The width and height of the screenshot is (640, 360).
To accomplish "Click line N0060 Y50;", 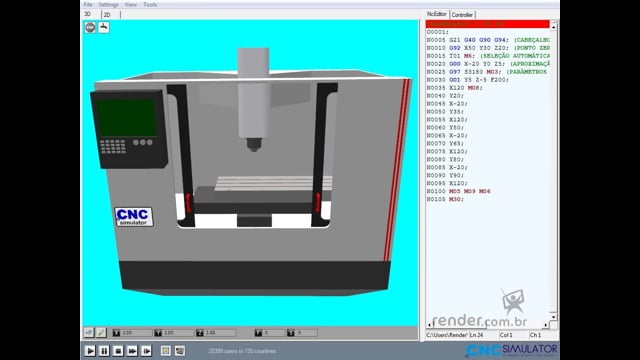I will point(445,127).
